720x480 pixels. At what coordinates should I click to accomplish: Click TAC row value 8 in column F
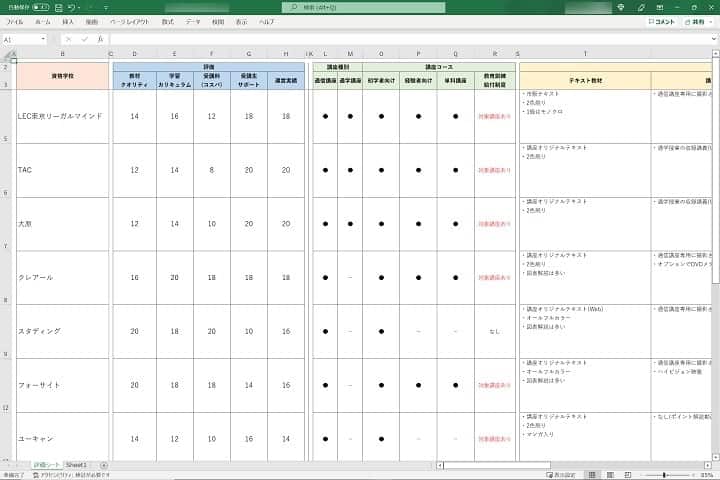coord(212,170)
